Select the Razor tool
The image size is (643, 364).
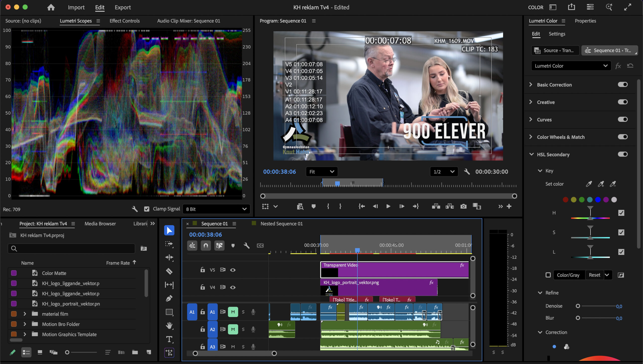pyautogui.click(x=169, y=271)
